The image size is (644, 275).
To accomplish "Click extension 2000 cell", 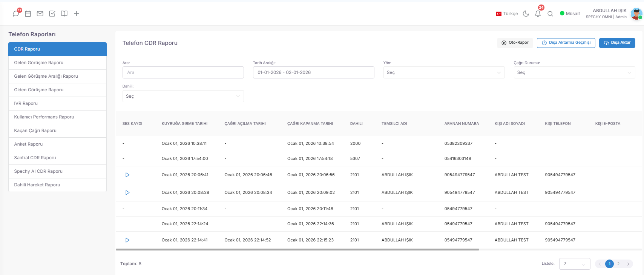I will point(355,143).
